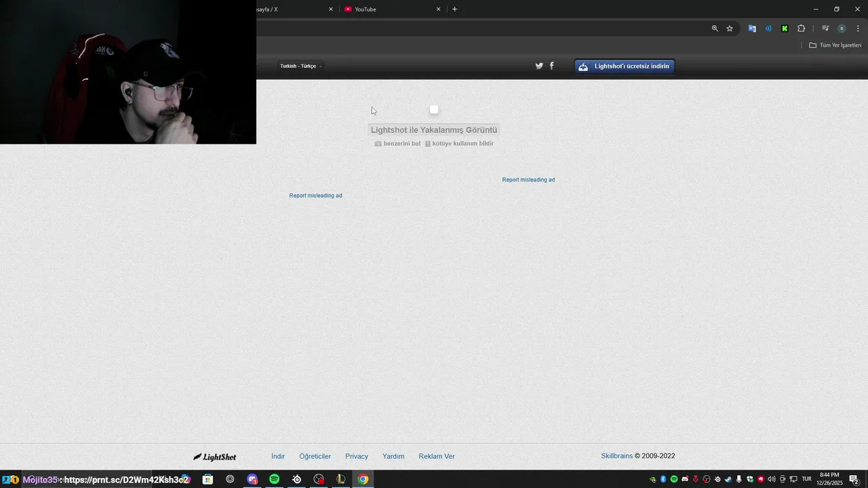Open the taskbar clock showing 8:44 PM
This screenshot has width=868, height=488.
(x=829, y=479)
